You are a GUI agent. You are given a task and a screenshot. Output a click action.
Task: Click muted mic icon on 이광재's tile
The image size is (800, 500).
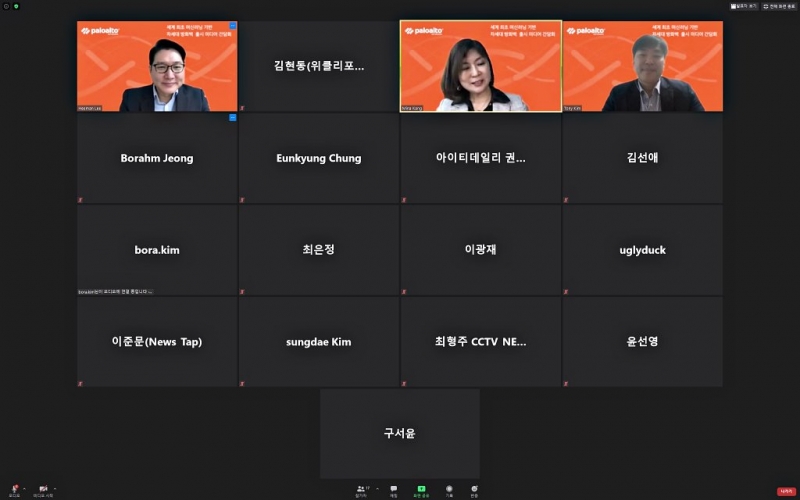(x=404, y=292)
